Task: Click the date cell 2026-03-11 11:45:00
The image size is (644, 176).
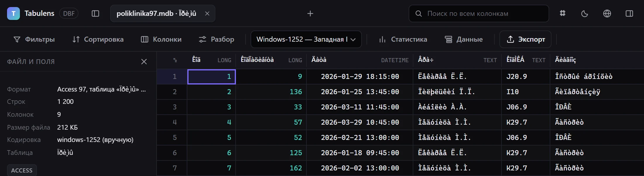Action: pos(360,107)
